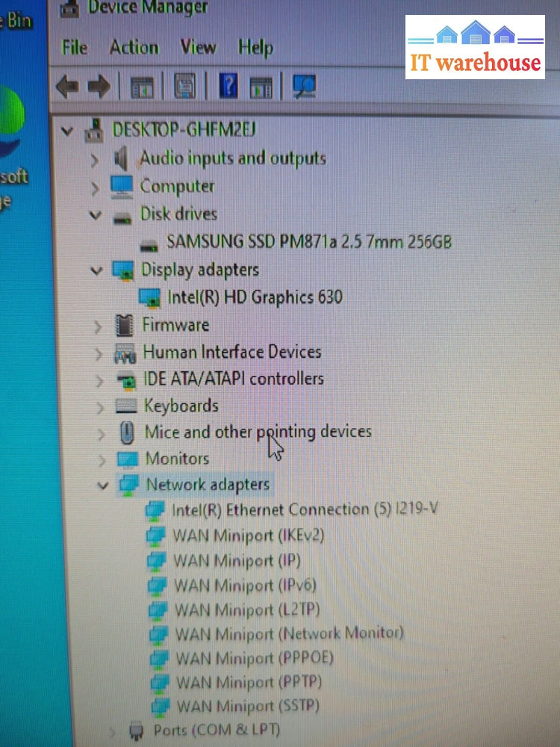Viewport: 560px width, 747px height.
Task: Select the Intel(R) HD Graphics 630 device icon
Action: 151,297
